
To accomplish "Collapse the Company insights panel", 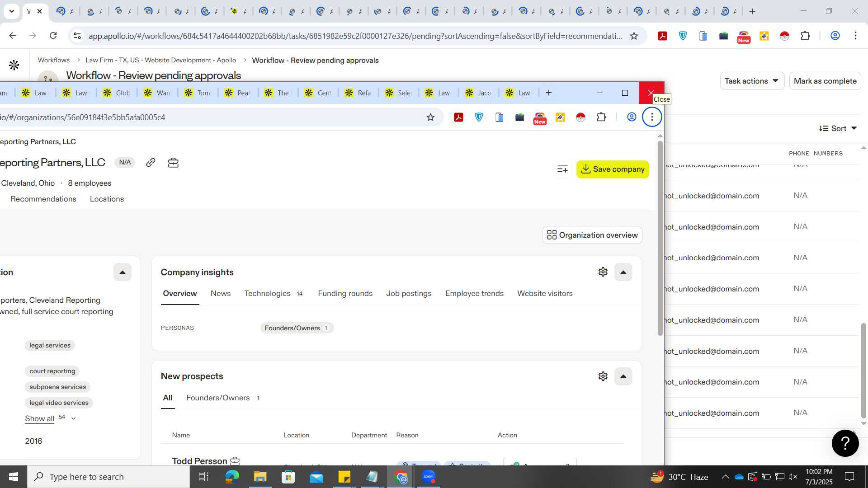I will click(x=623, y=272).
